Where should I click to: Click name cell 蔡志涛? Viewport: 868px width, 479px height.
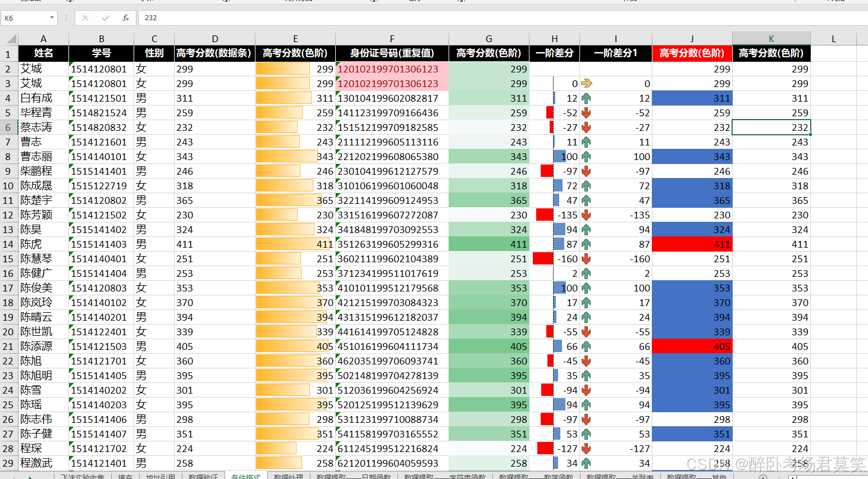pyautogui.click(x=43, y=127)
